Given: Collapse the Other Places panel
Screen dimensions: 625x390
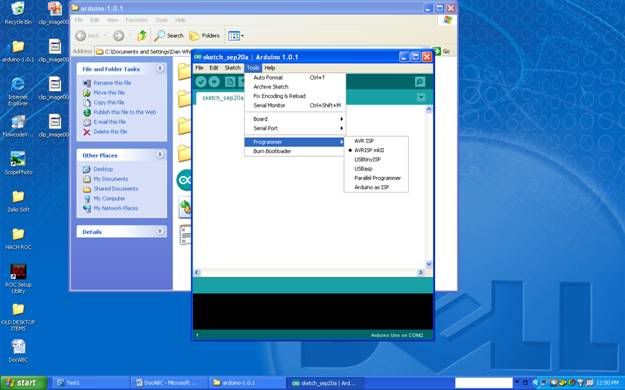Looking at the screenshot, I should pyautogui.click(x=160, y=155).
